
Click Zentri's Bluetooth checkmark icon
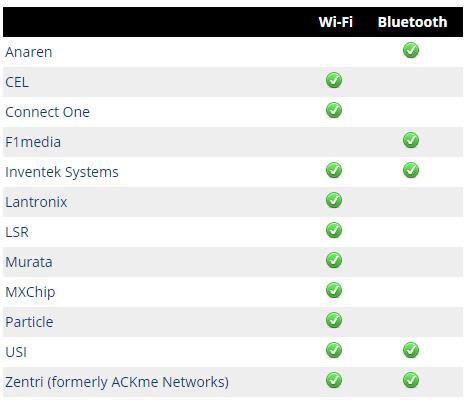(x=411, y=380)
